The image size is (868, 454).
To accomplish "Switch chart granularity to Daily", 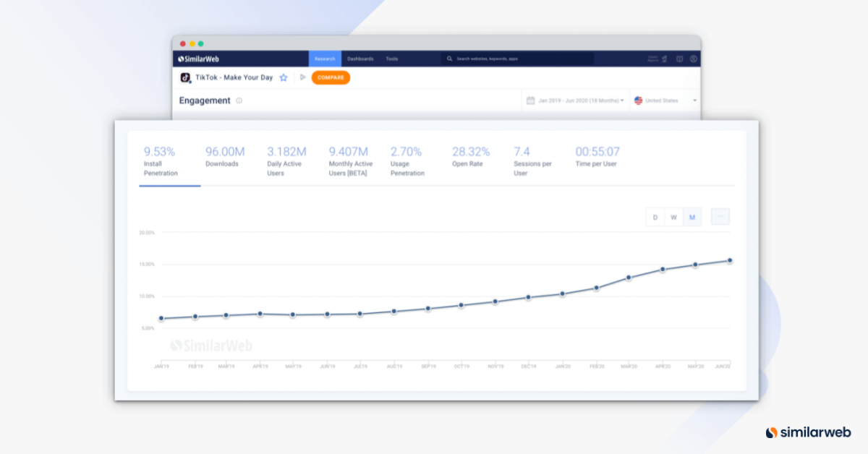I will pyautogui.click(x=655, y=216).
